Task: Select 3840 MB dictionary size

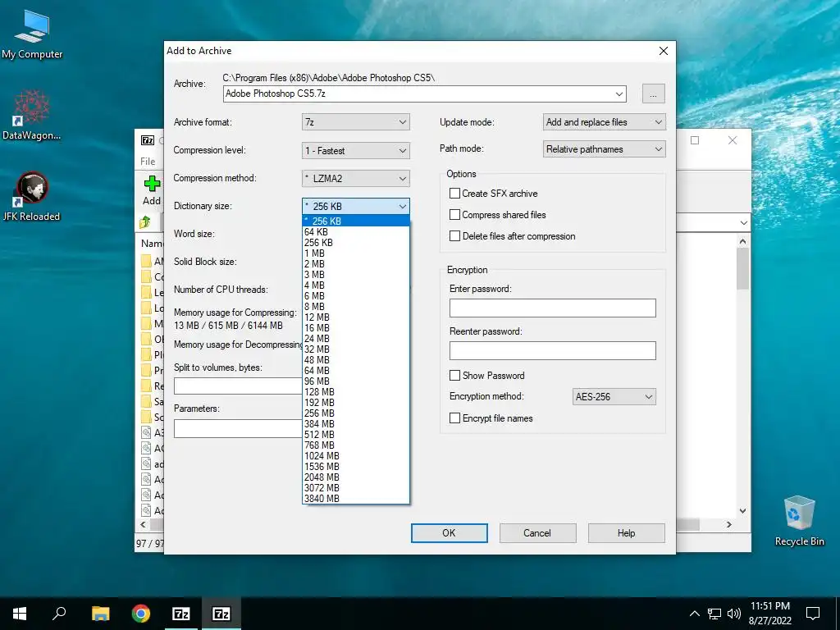Action: [356, 498]
